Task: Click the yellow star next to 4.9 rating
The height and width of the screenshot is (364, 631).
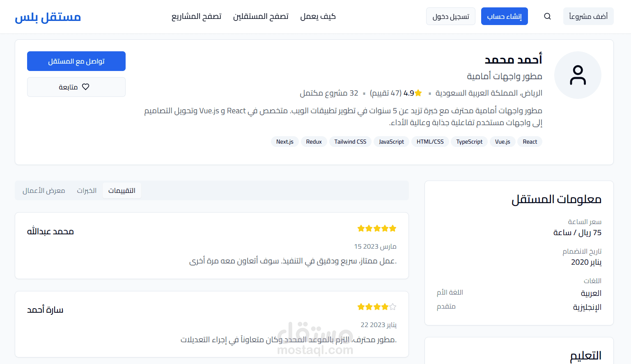Action: pyautogui.click(x=418, y=93)
